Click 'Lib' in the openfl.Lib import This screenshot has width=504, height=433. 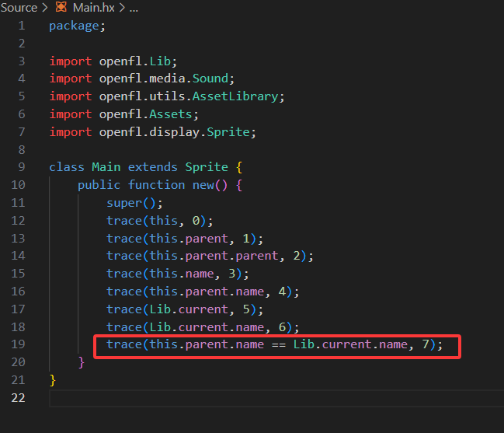[160, 61]
